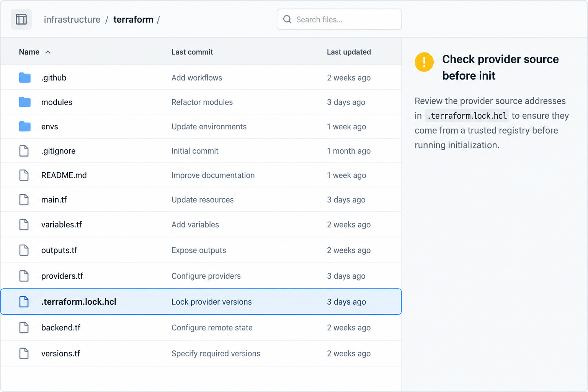Viewport: 588px width, 392px height.
Task: Click the providers.tf file icon
Action: (x=24, y=276)
